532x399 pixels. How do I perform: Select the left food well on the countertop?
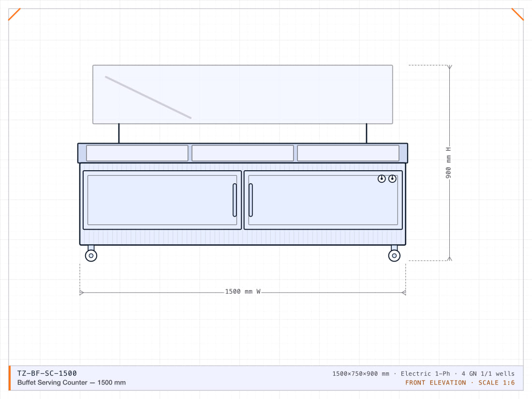[x=137, y=153]
